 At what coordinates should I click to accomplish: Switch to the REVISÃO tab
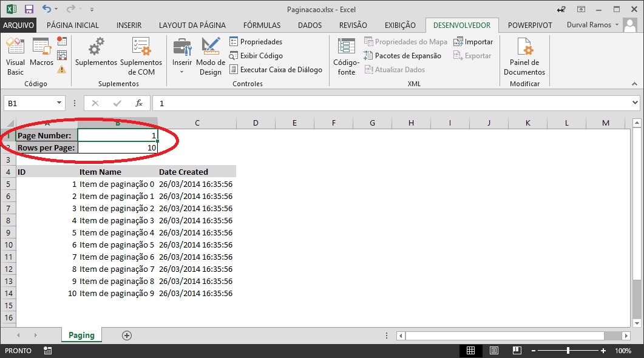pos(353,25)
